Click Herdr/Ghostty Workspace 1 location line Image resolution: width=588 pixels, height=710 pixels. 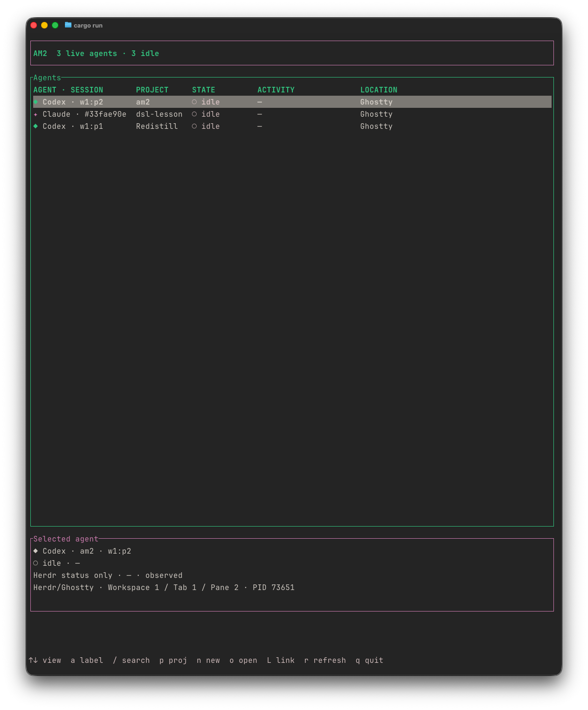pyautogui.click(x=164, y=587)
